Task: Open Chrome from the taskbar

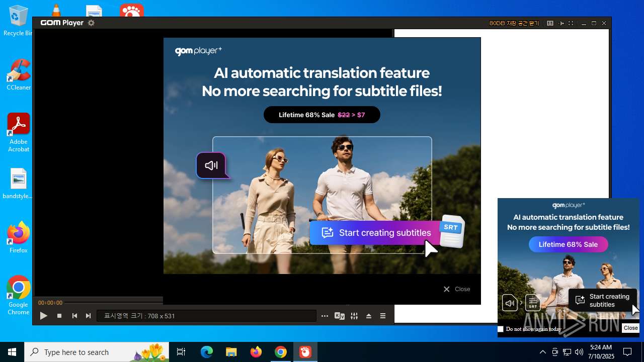Action: (281, 352)
